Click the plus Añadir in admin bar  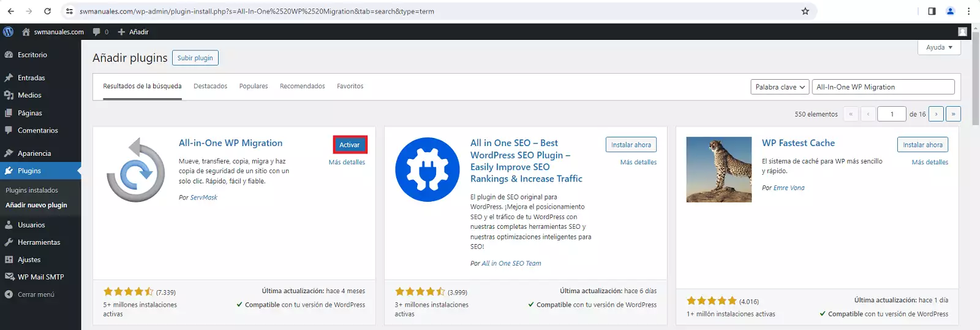pos(133,32)
